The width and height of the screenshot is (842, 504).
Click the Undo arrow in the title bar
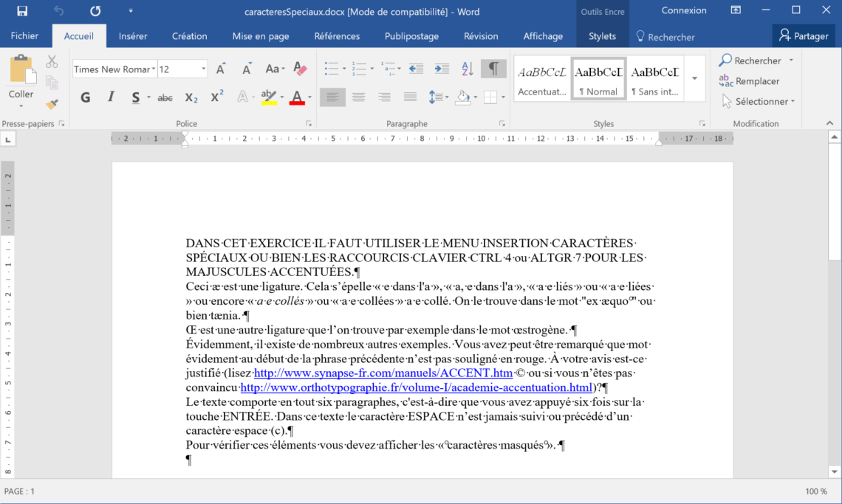coord(58,11)
